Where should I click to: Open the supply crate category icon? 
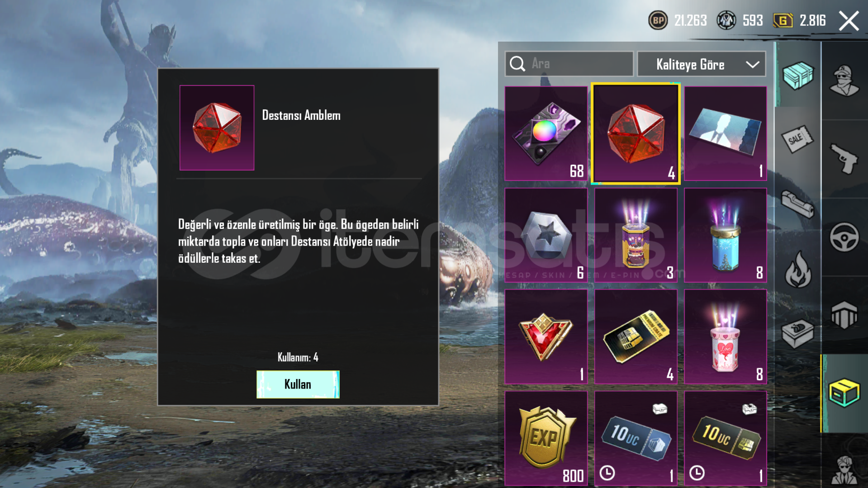tap(798, 75)
